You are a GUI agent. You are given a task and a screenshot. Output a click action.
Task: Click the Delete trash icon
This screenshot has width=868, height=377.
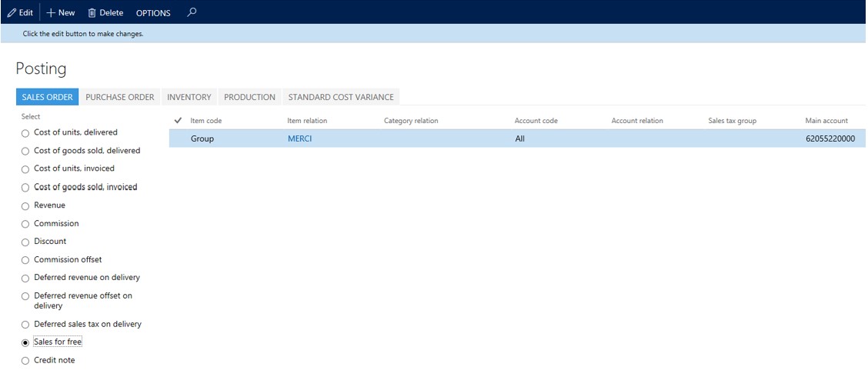pyautogui.click(x=92, y=12)
